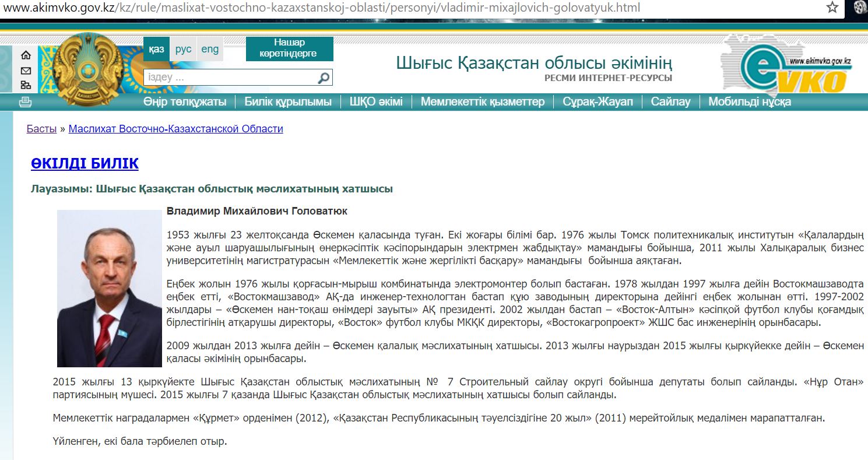The width and height of the screenshot is (868, 460).
Task: Open the sitemap icon below the envelope
Action: click(x=26, y=85)
